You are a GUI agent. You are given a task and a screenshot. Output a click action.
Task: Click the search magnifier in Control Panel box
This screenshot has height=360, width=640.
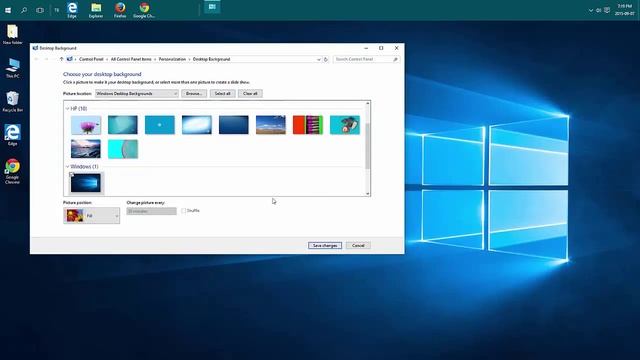pyautogui.click(x=395, y=60)
